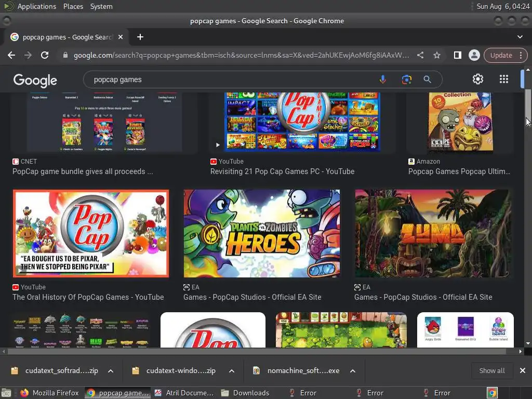Close the downloads bar
The height and width of the screenshot is (399, 532).
[x=523, y=370]
